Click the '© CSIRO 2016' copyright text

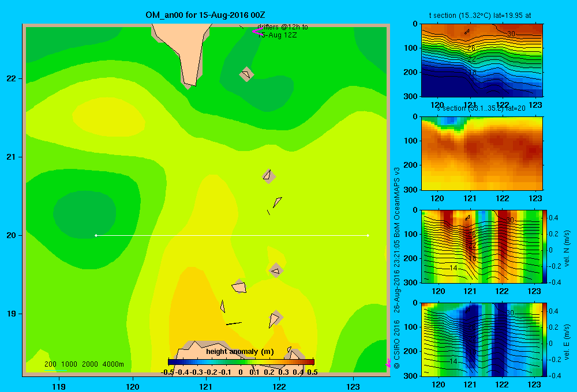[x=397, y=344]
